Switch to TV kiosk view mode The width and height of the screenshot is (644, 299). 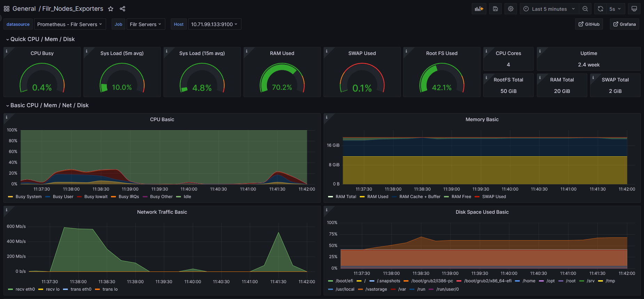[x=634, y=9]
